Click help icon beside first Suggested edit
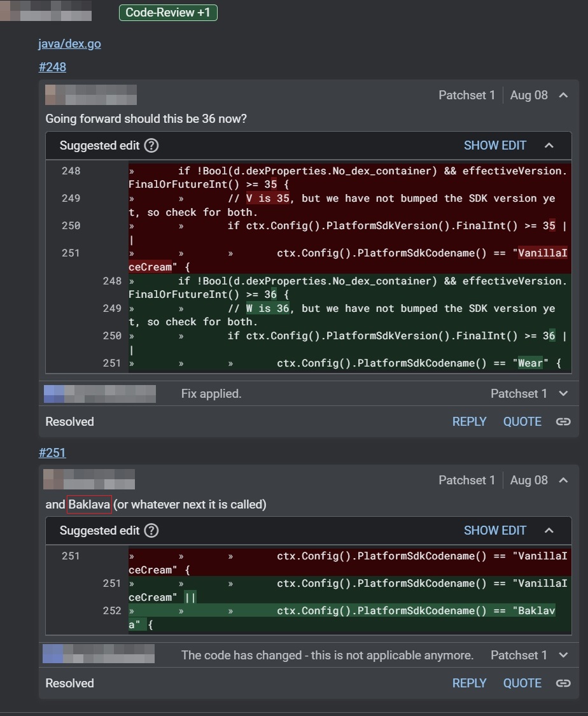 151,146
